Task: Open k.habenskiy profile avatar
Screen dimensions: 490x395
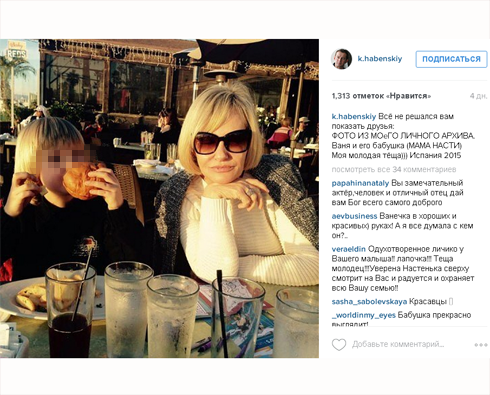Action: (x=341, y=59)
